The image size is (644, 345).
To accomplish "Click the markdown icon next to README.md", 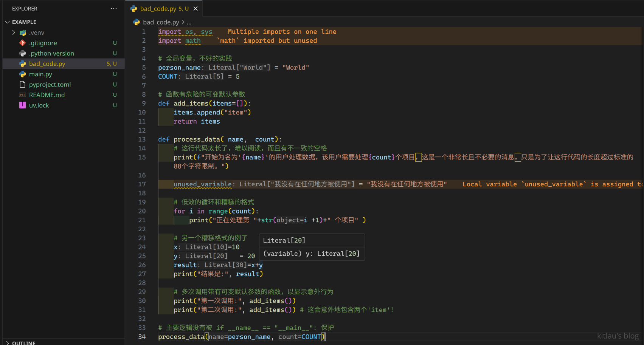I will click(23, 95).
